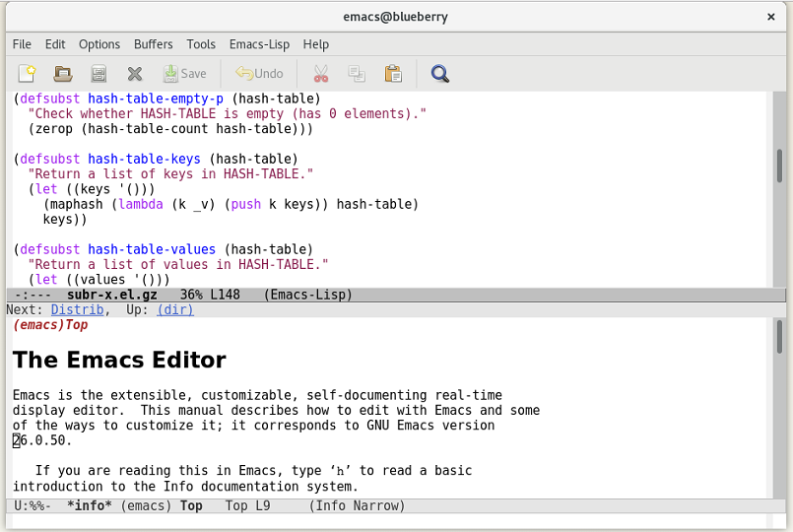
Task: Show the Help menu
Action: point(316,44)
